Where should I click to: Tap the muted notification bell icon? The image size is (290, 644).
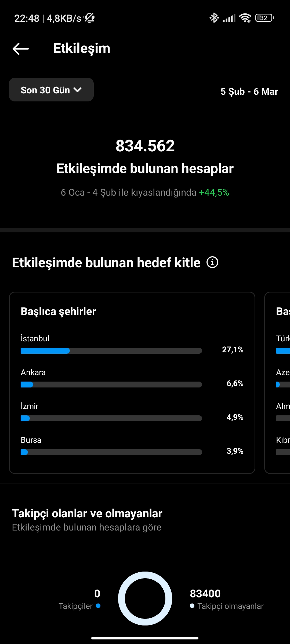pyautogui.click(x=90, y=18)
